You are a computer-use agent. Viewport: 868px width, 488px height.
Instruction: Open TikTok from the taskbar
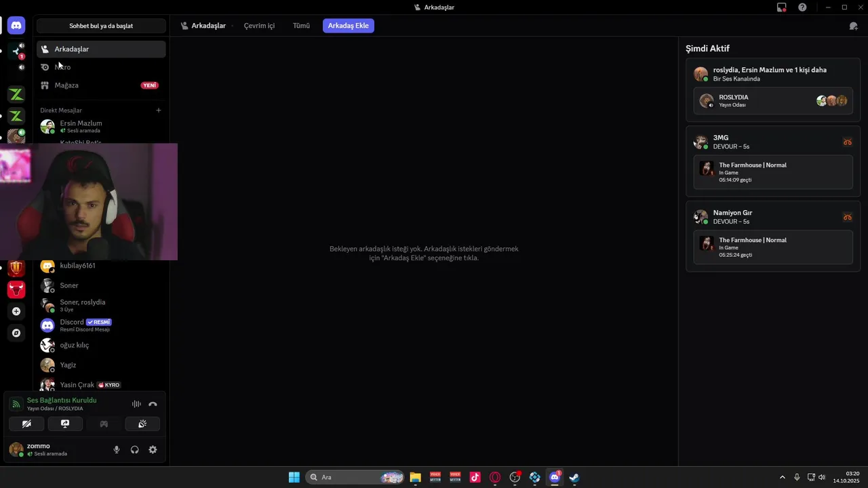pyautogui.click(x=475, y=477)
